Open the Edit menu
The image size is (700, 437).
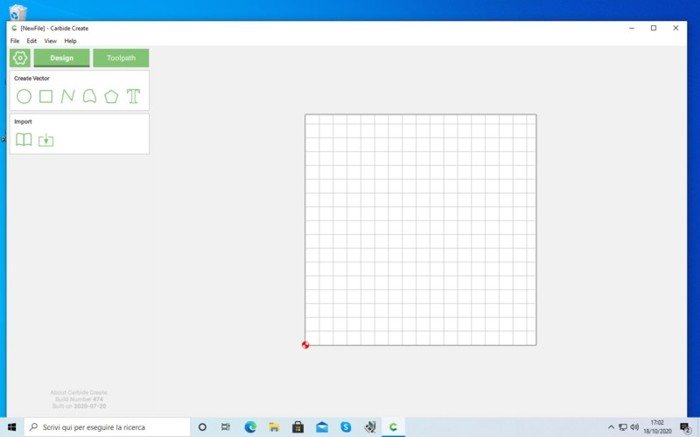click(x=31, y=41)
